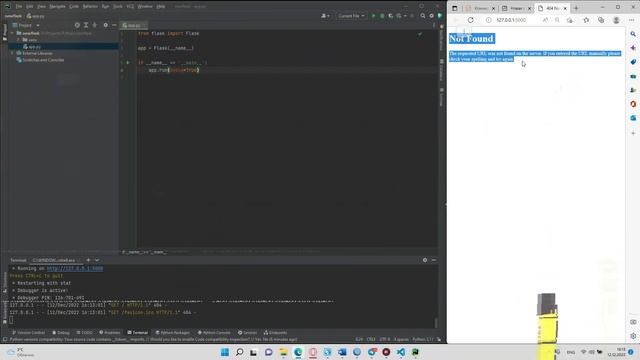
Task: Open Edge tab actions menu icon
Action: tap(455, 8)
